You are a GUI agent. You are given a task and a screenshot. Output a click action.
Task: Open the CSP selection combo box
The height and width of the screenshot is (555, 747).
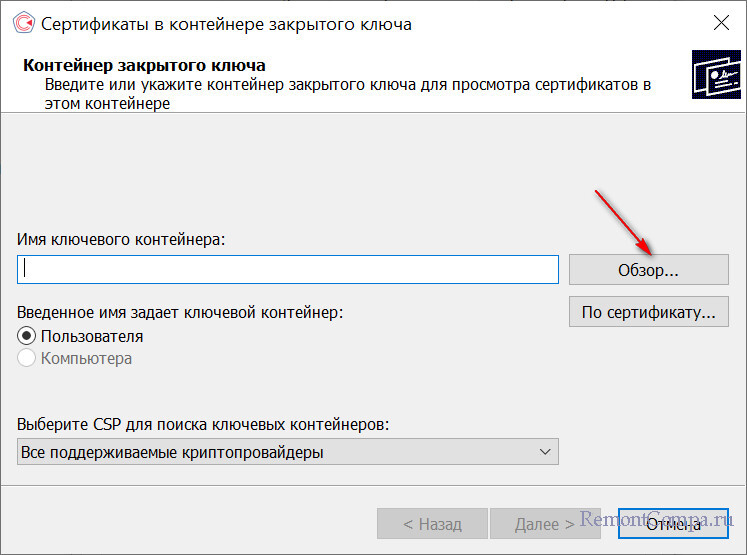[287, 452]
